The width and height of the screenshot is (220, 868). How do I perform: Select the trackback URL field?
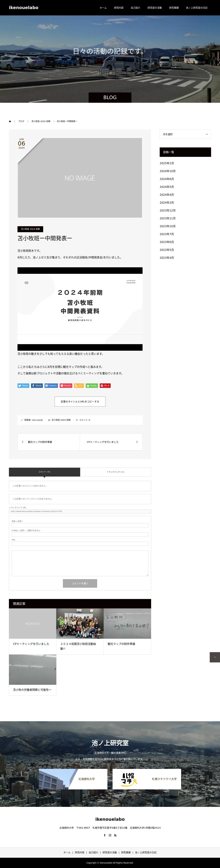[x=80, y=511]
